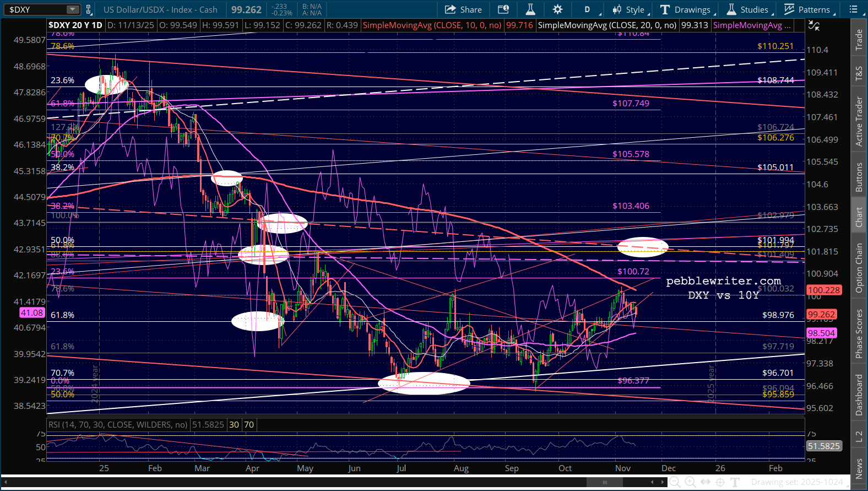Screen dimensions: 868x491
Task: Open chart settings gear icon
Action: pyautogui.click(x=557, y=9)
